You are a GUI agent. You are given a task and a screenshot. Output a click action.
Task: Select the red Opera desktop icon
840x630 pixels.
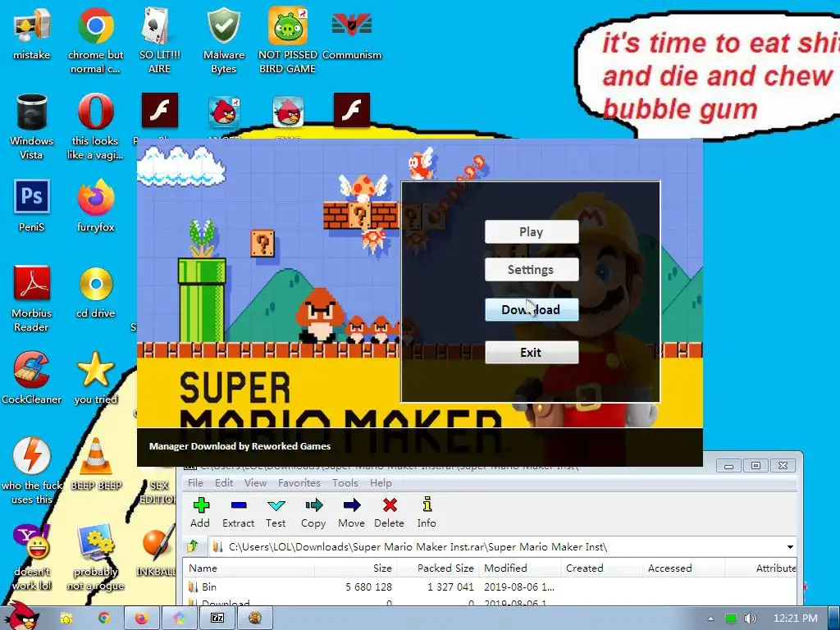point(95,126)
